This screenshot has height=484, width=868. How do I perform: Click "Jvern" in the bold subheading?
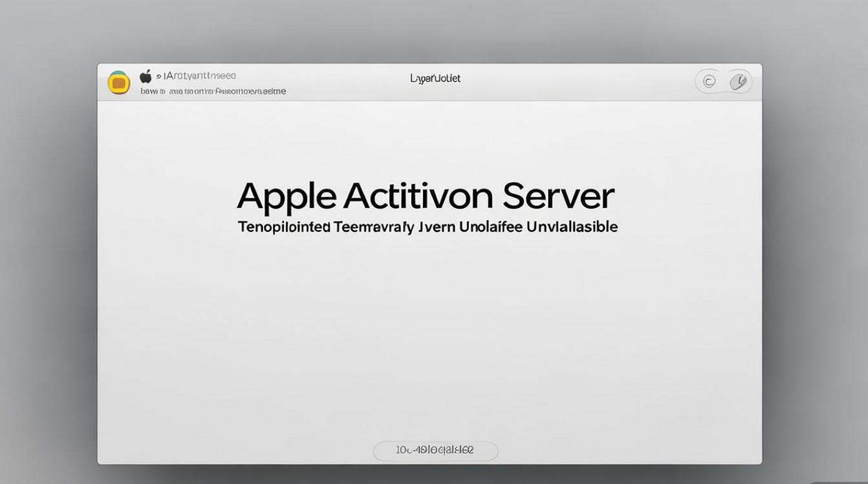point(437,227)
